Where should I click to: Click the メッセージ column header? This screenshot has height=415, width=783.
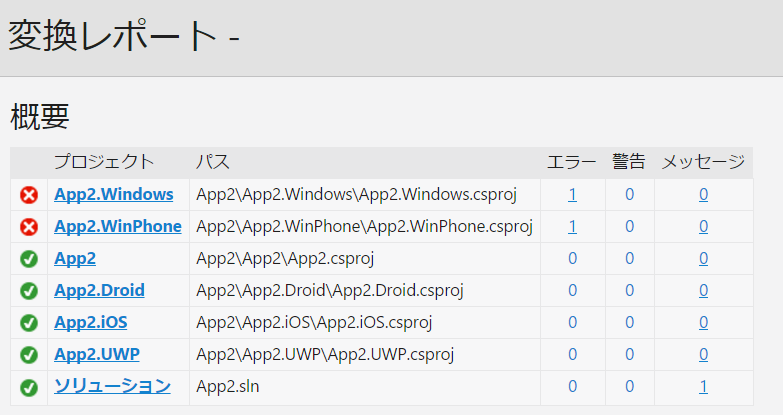tap(703, 162)
